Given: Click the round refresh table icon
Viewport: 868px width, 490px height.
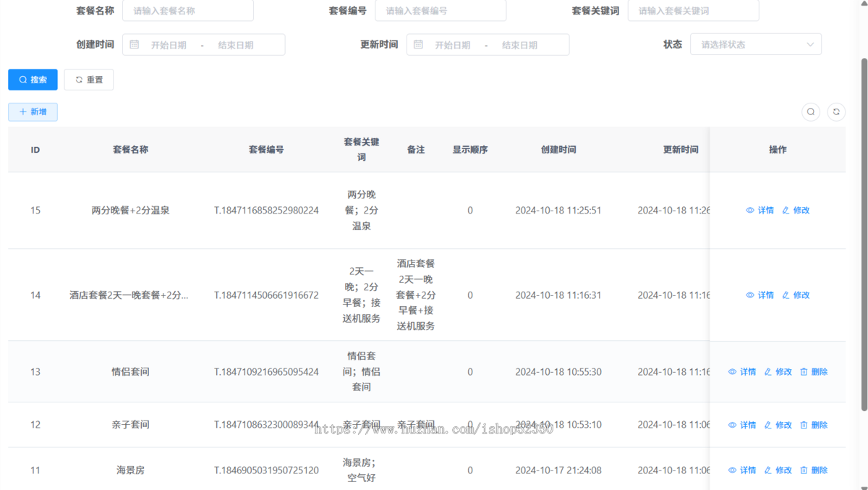Looking at the screenshot, I should point(836,112).
